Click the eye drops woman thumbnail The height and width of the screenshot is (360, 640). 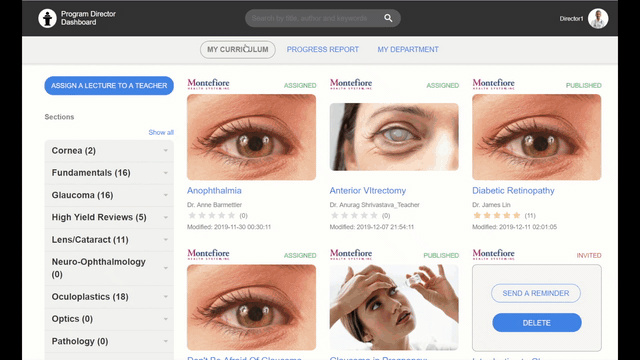pyautogui.click(x=394, y=307)
